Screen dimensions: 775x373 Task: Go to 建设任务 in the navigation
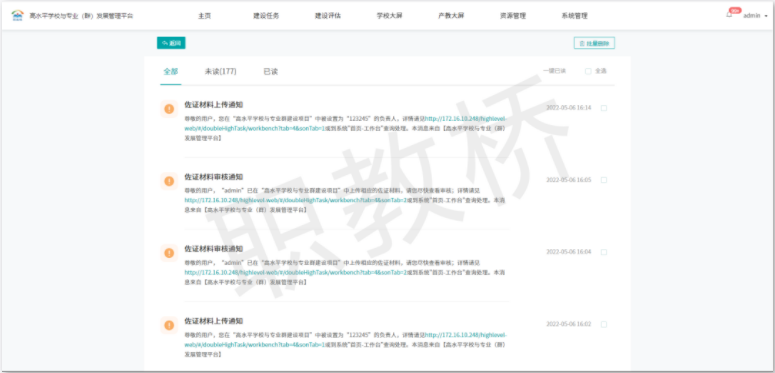click(266, 16)
